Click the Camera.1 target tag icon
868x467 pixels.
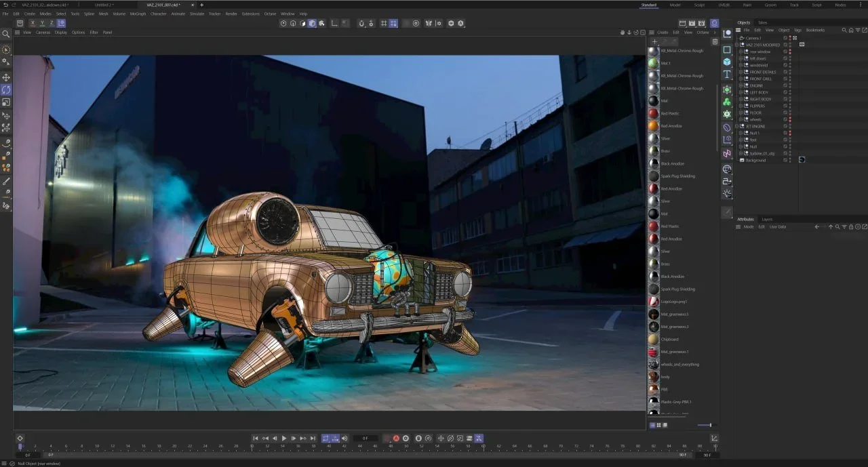click(x=795, y=38)
